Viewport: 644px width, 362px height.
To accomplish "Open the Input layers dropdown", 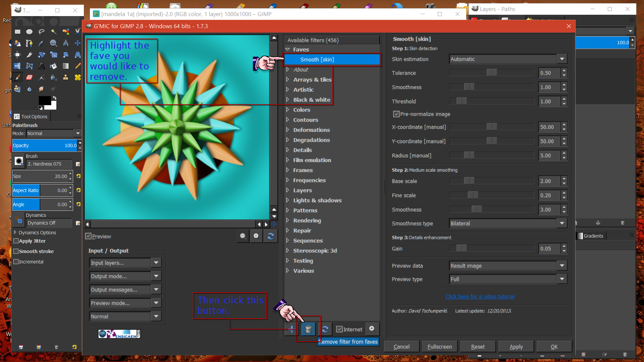I will point(125,263).
